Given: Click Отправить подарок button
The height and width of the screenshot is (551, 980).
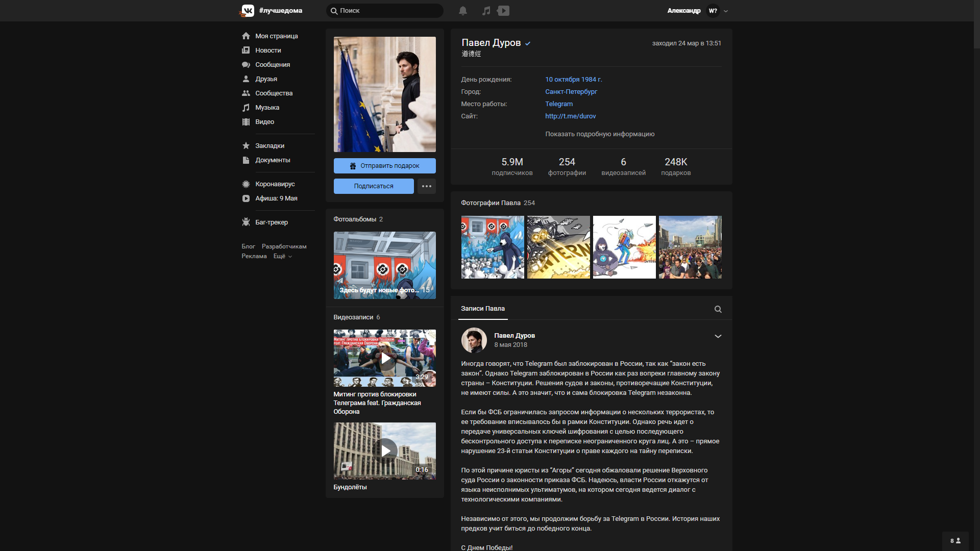Looking at the screenshot, I should (x=384, y=166).
